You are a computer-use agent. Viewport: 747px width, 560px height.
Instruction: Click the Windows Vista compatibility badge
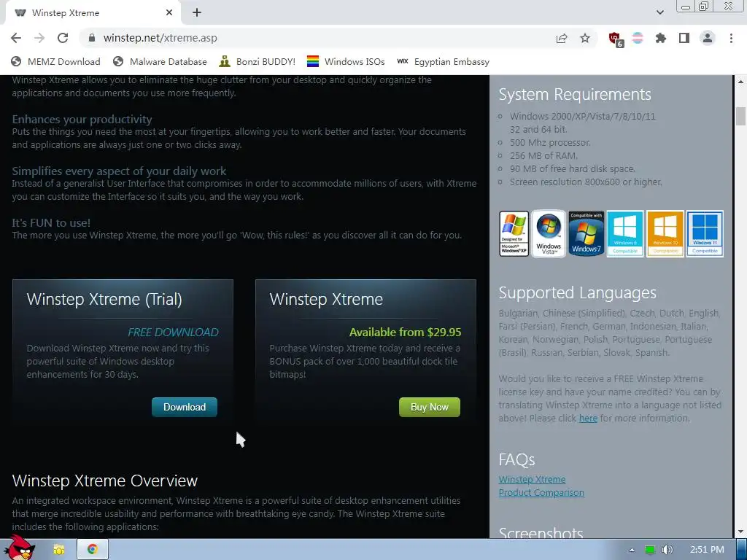tap(549, 234)
